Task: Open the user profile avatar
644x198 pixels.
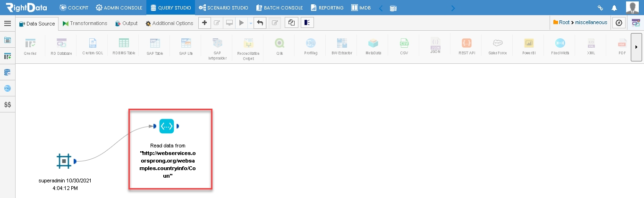Action: coord(633,8)
